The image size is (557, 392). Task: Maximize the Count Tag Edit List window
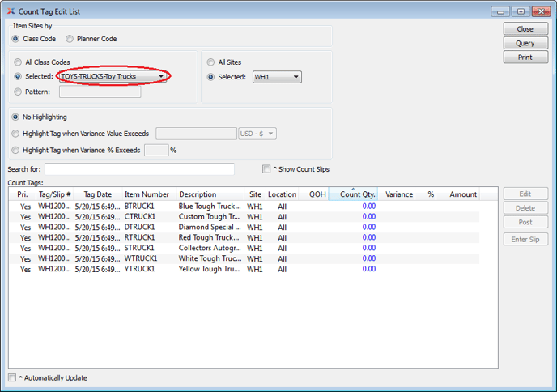pyautogui.click(x=521, y=11)
